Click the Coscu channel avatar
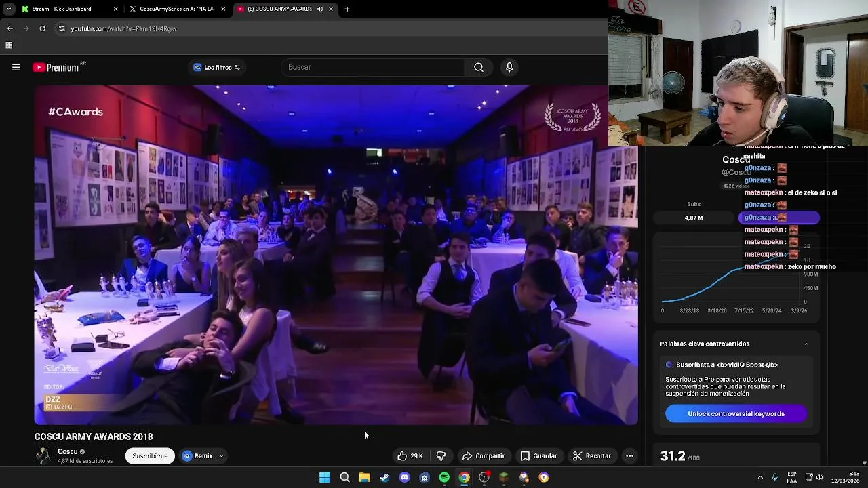Image resolution: width=868 pixels, height=488 pixels. (x=43, y=455)
